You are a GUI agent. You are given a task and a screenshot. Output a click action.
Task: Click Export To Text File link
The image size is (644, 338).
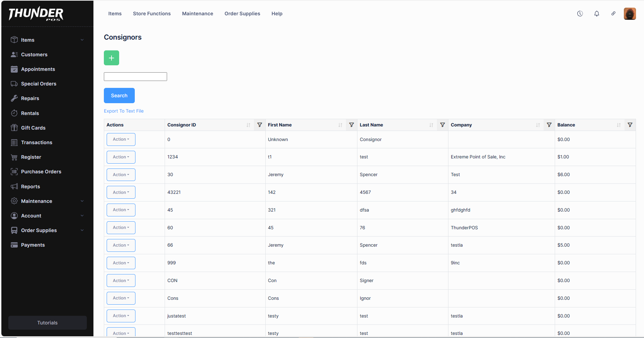[124, 111]
